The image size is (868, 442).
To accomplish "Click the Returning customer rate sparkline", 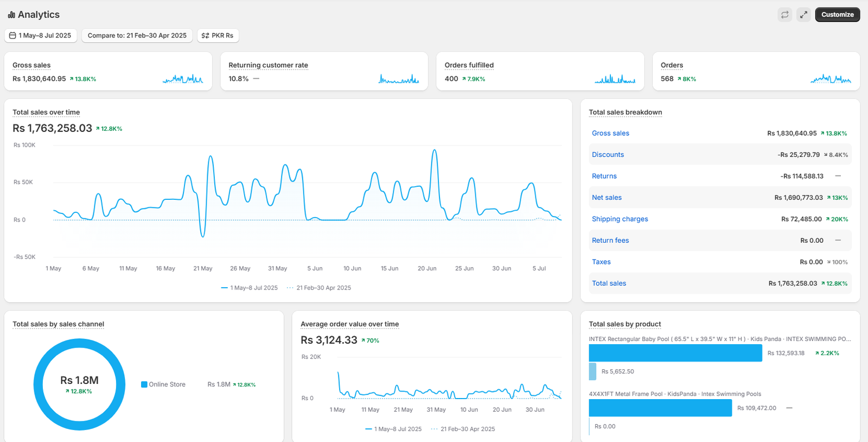I will pyautogui.click(x=399, y=79).
